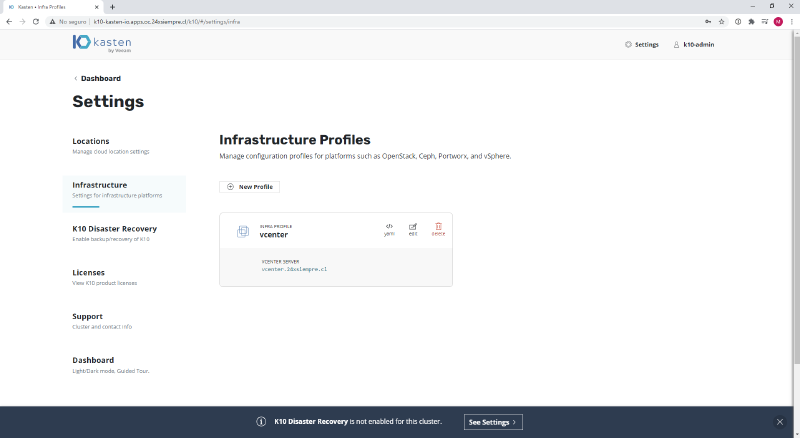Open Settings via the gear icon
This screenshot has height=438, width=800.
point(642,44)
